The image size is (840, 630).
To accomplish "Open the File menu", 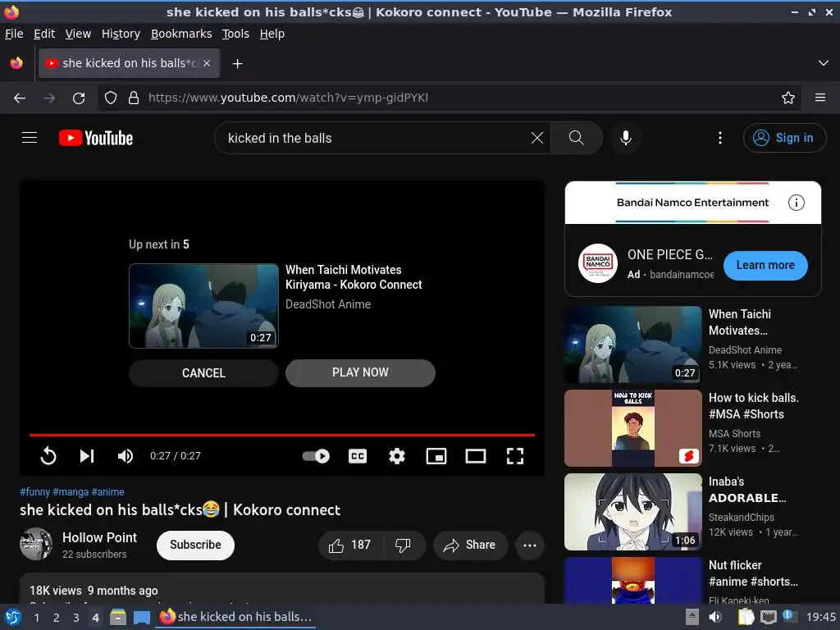I will pyautogui.click(x=14, y=34).
